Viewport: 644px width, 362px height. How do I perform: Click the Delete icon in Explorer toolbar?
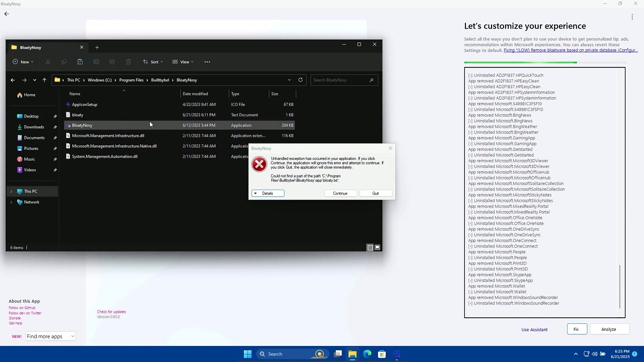[x=128, y=61]
